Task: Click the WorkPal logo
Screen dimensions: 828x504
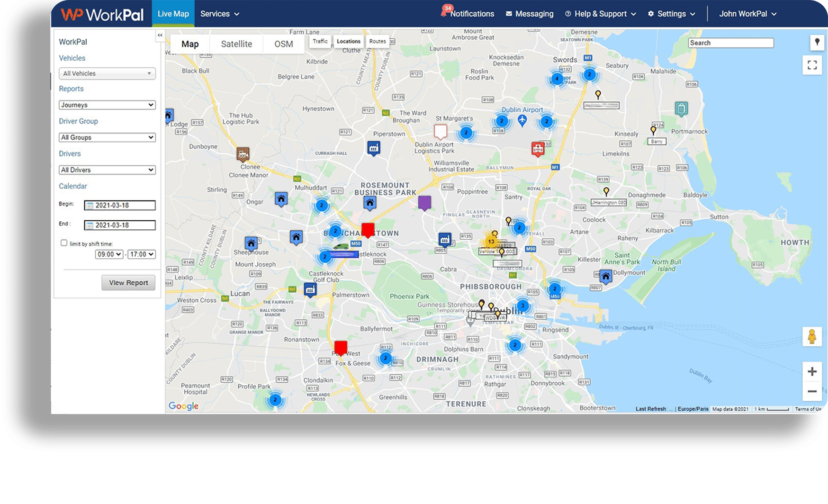Action: pos(102,14)
